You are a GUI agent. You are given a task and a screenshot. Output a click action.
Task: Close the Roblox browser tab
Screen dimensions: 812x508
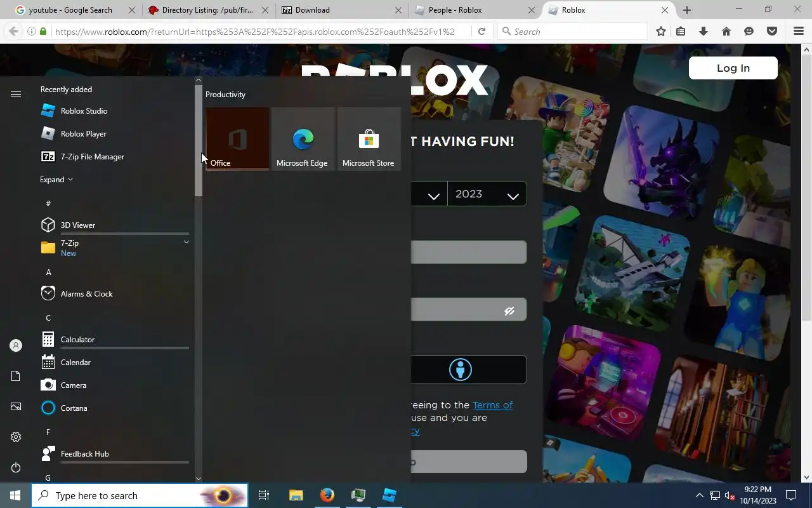(x=665, y=10)
